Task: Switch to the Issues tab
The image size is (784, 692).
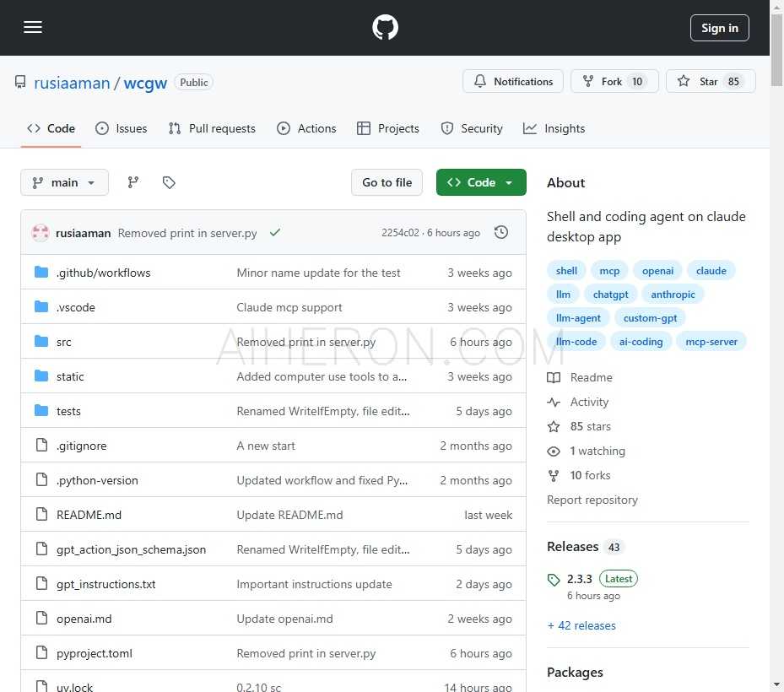Action: (x=122, y=128)
